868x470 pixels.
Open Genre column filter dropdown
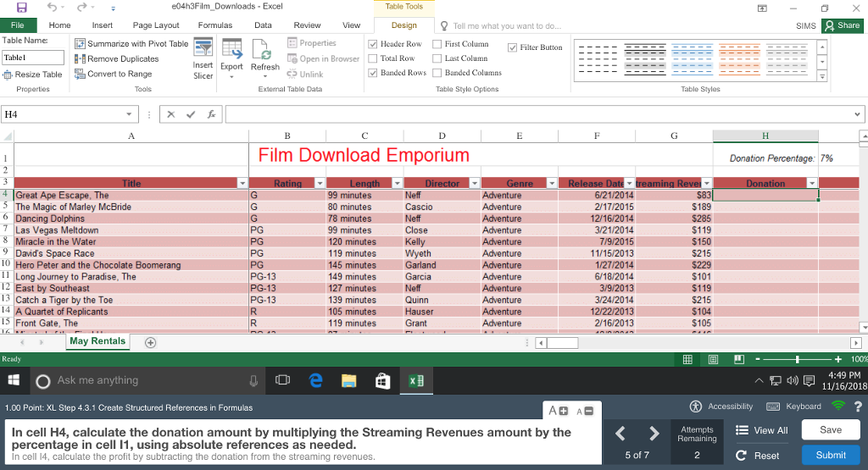click(551, 183)
